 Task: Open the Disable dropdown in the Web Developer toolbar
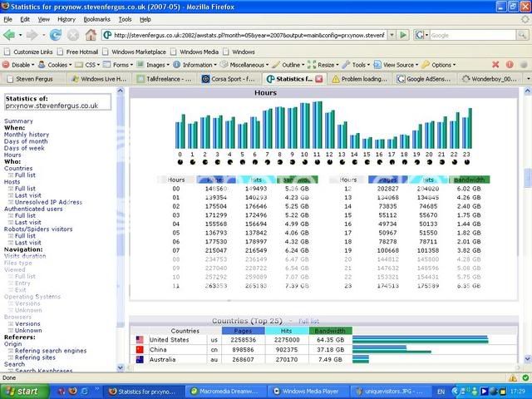(22, 64)
